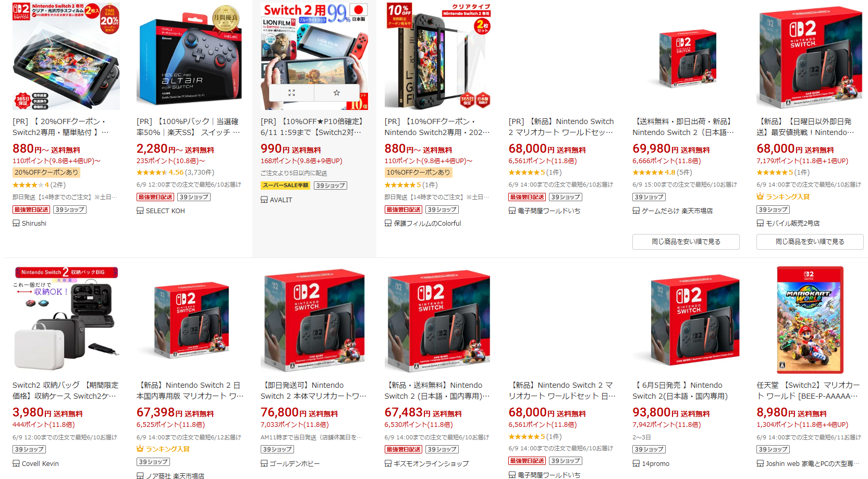Click the スーパーSALE半額 badge
Screen dimensions: 868x479
286,186
